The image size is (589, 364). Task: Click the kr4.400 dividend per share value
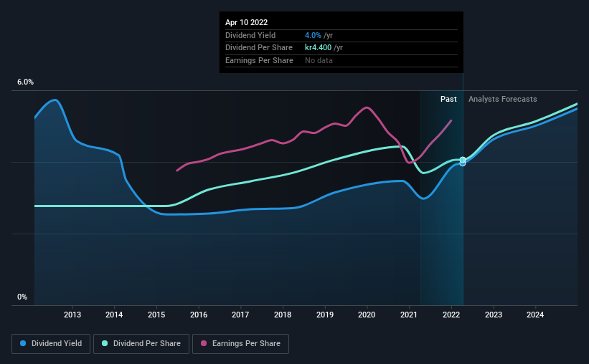(x=318, y=48)
